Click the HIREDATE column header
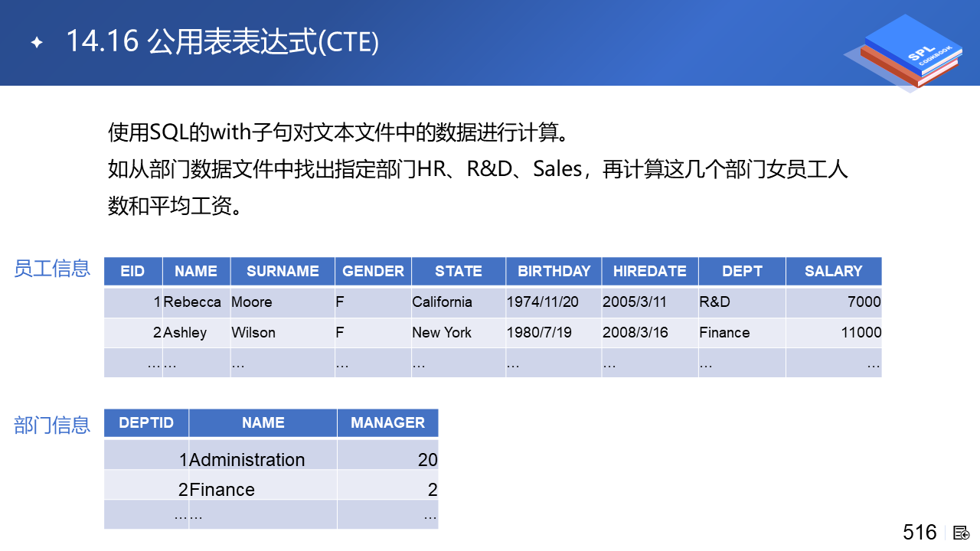The width and height of the screenshot is (980, 551). point(649,271)
